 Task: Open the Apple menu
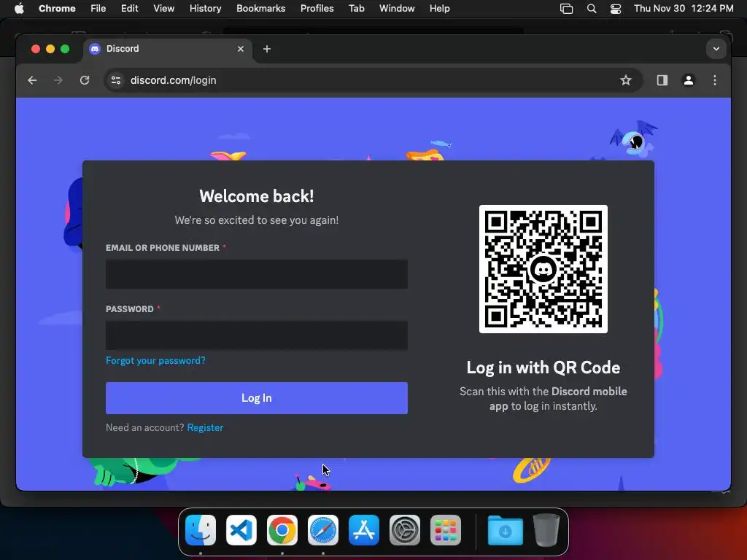click(19, 9)
